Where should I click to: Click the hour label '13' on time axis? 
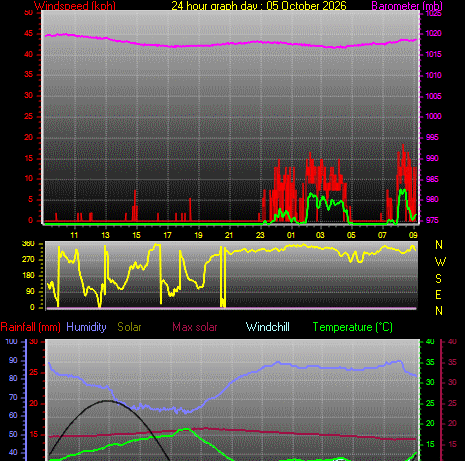click(x=105, y=235)
